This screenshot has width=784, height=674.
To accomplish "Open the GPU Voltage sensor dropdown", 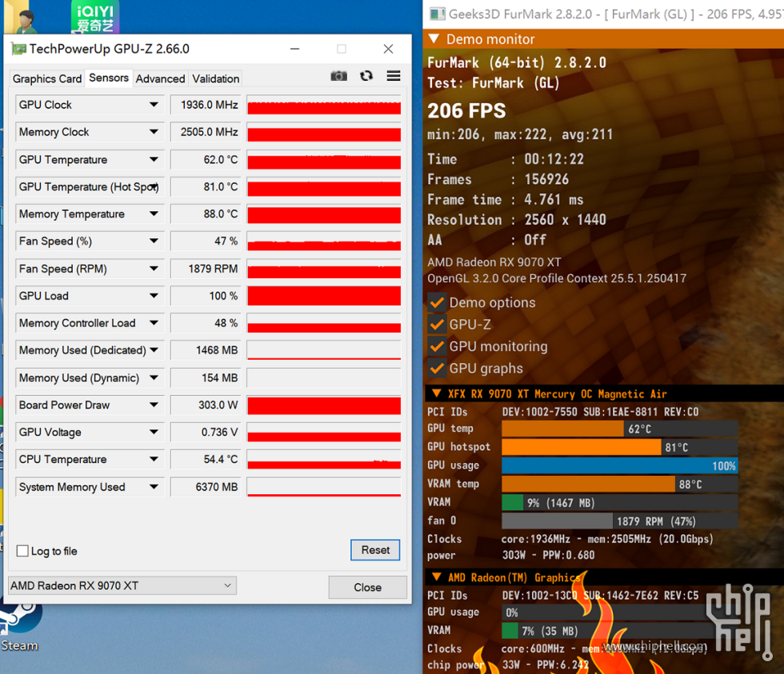I will tap(154, 433).
